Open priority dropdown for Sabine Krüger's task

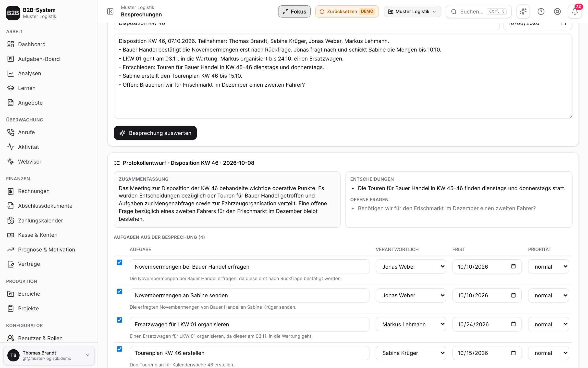pyautogui.click(x=548, y=353)
